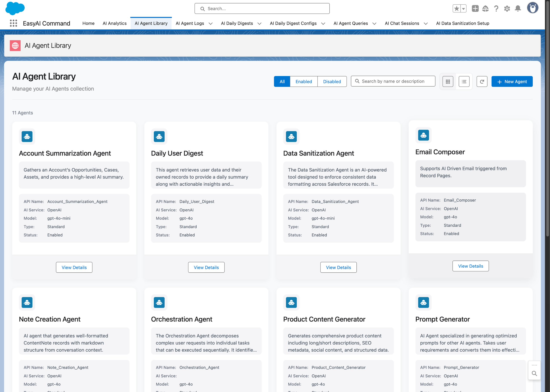550x392 pixels.
Task: Open Setup gear menu
Action: 507,9
